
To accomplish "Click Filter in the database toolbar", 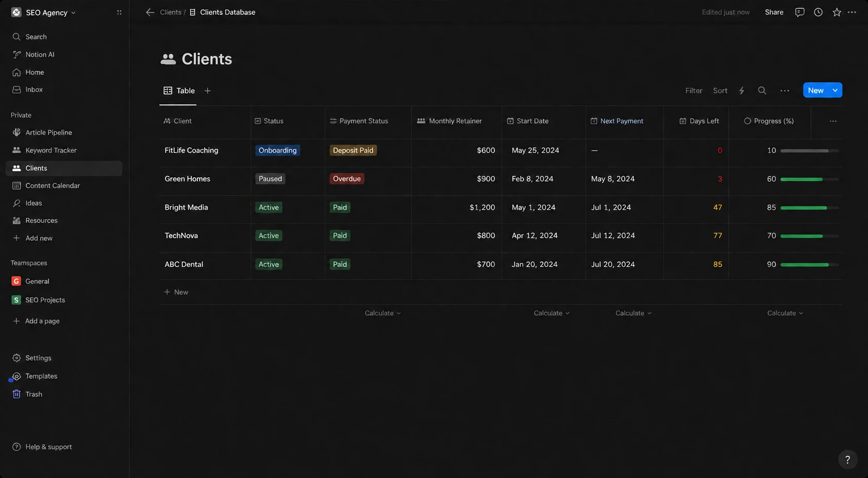I will point(693,91).
